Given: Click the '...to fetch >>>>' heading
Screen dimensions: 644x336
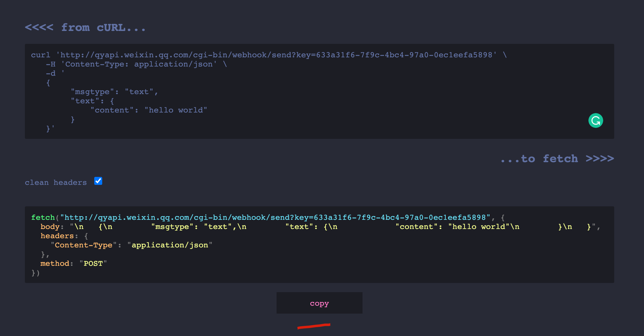Looking at the screenshot, I should tap(557, 159).
